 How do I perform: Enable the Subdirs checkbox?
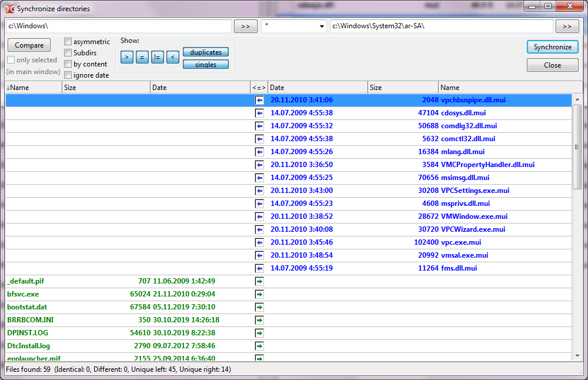(x=67, y=52)
